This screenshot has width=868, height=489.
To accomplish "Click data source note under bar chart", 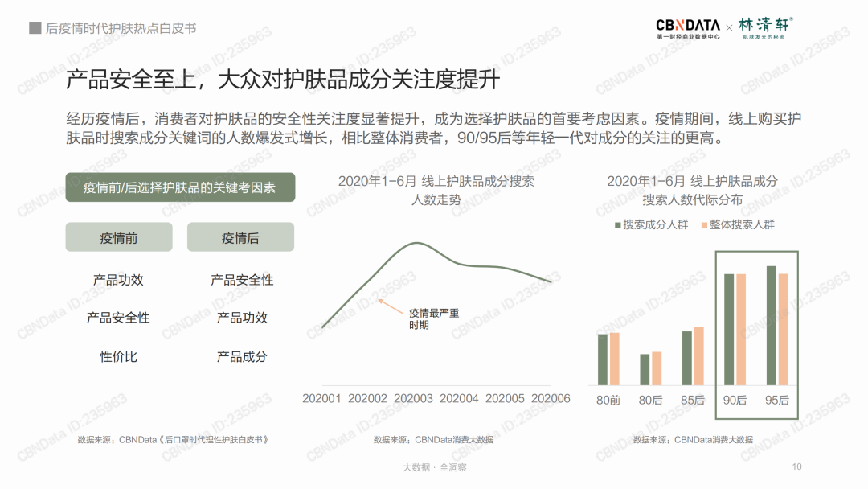I will click(693, 440).
